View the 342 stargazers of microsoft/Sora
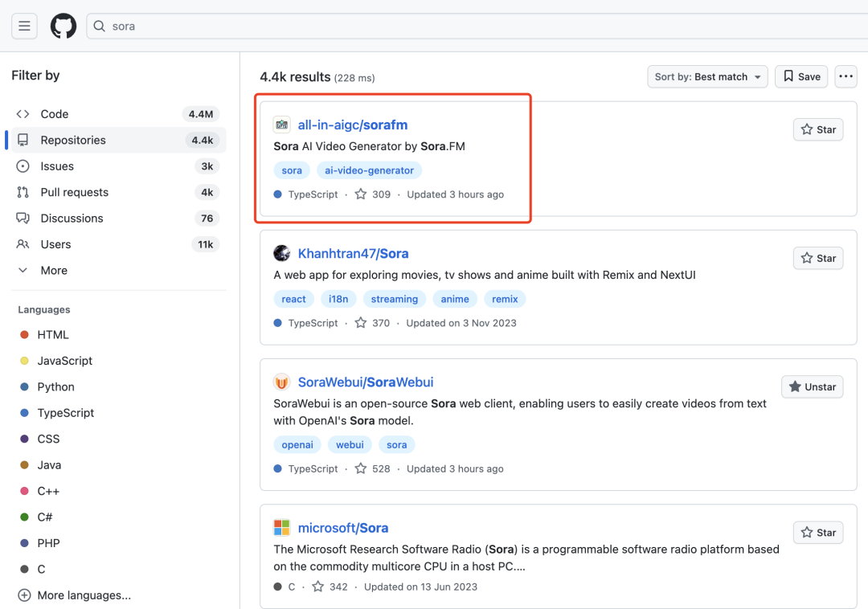 [x=330, y=587]
